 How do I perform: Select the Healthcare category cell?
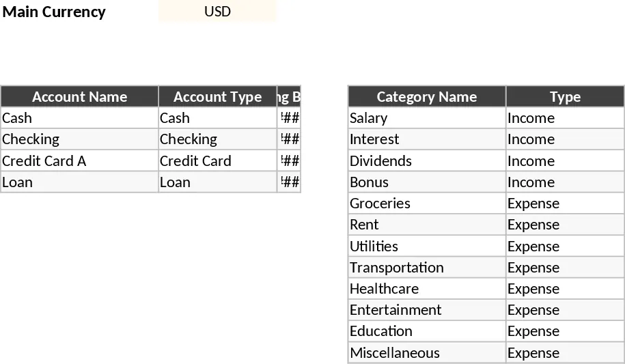[427, 289]
